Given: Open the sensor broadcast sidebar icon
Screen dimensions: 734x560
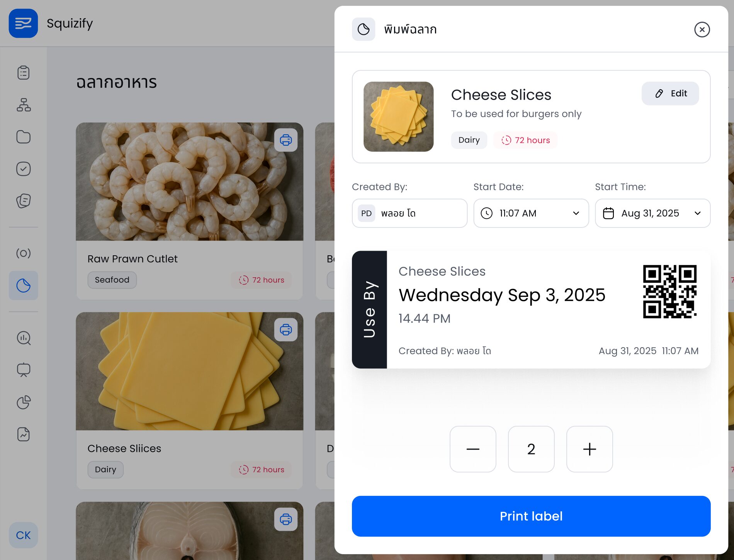Looking at the screenshot, I should [23, 253].
